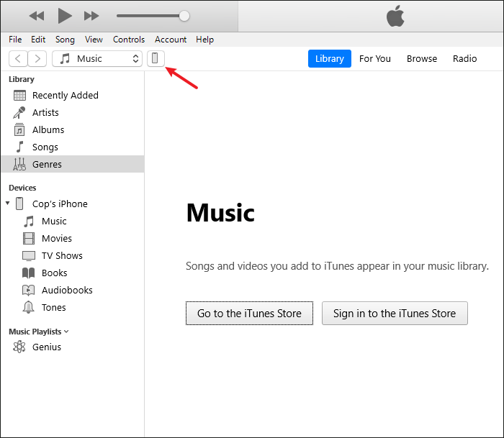
Task: Click the Apple logo in the header
Action: [395, 16]
